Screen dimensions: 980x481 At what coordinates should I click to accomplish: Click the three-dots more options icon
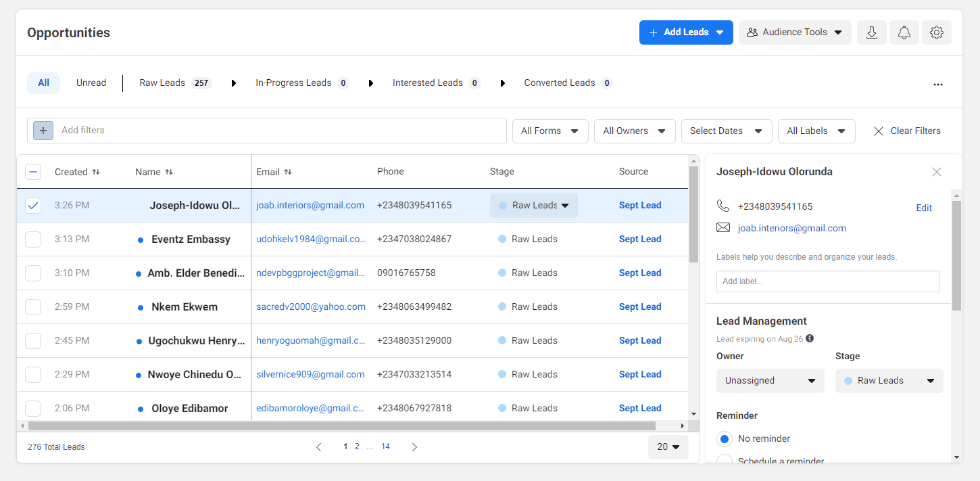pos(937,85)
